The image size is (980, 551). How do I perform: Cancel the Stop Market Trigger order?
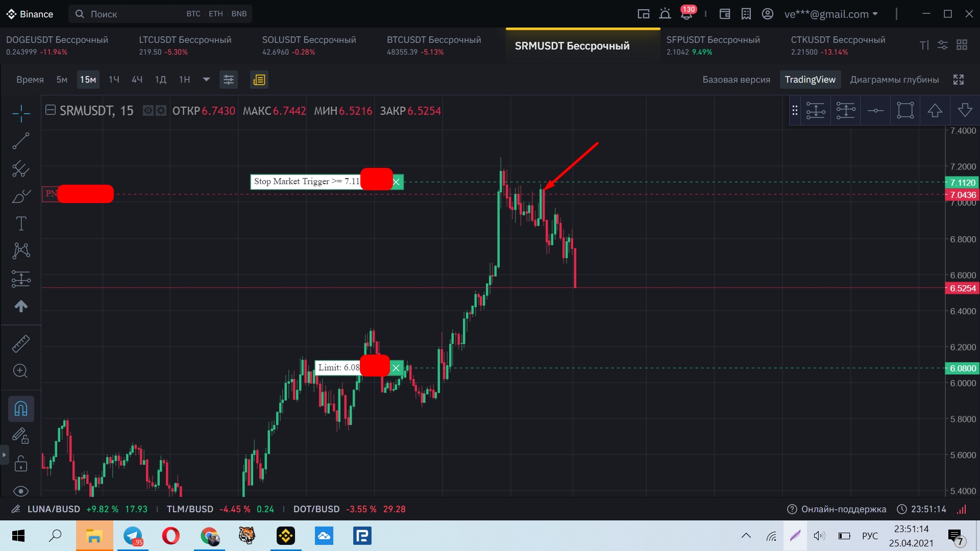pyautogui.click(x=397, y=182)
